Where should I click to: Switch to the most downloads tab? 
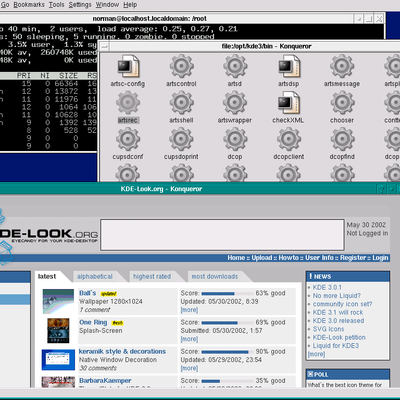(215, 276)
